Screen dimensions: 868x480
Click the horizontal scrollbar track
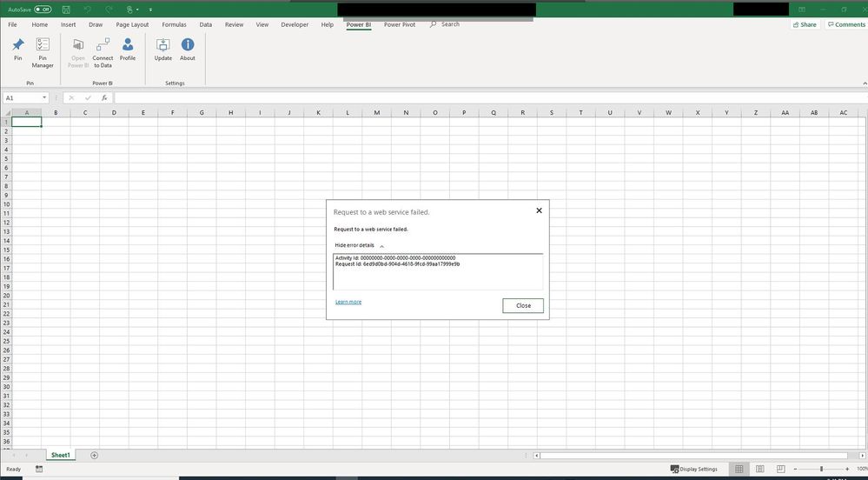pyautogui.click(x=693, y=456)
